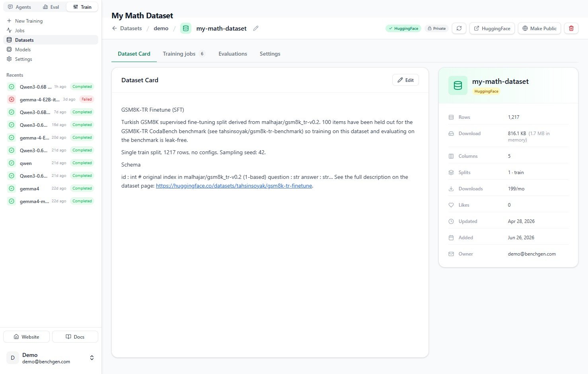The width and height of the screenshot is (588, 374).
Task: Click the large dataset icon in info card
Action: (x=458, y=85)
